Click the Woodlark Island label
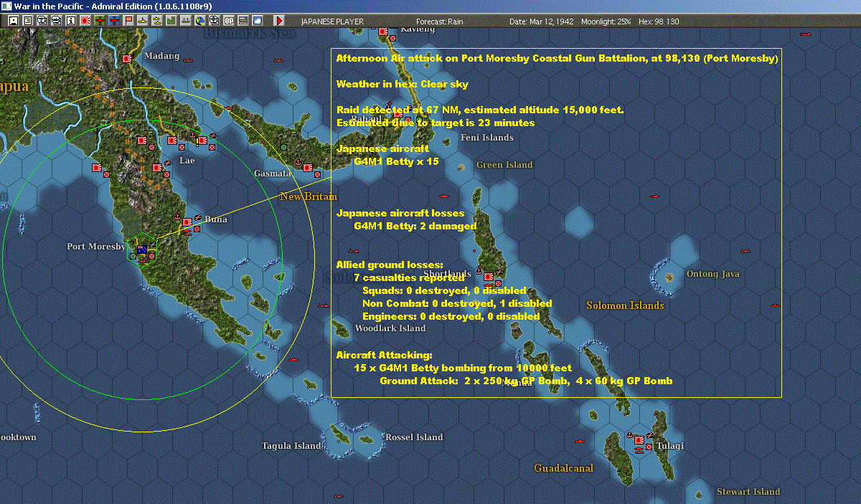Image resolution: width=861 pixels, height=504 pixels. [390, 328]
